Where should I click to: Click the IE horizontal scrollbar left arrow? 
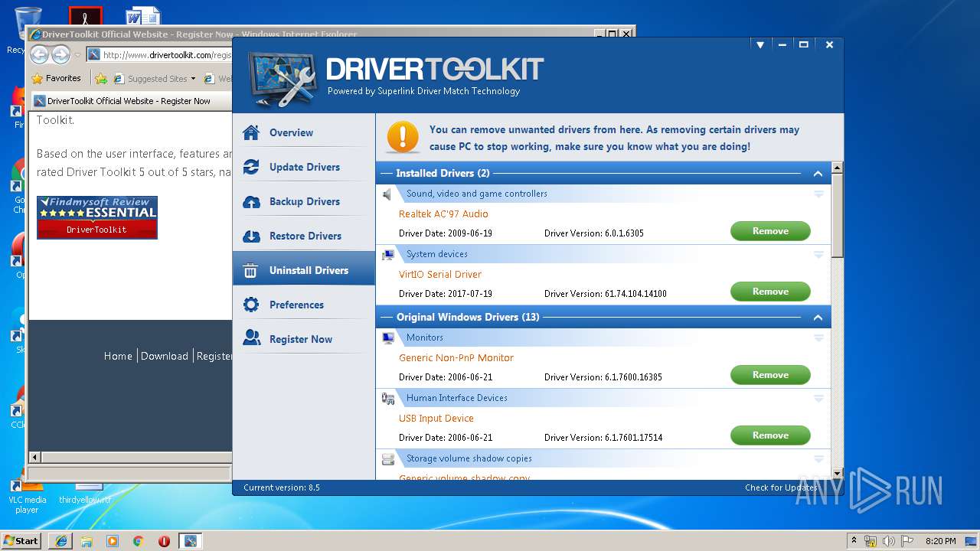(x=34, y=458)
